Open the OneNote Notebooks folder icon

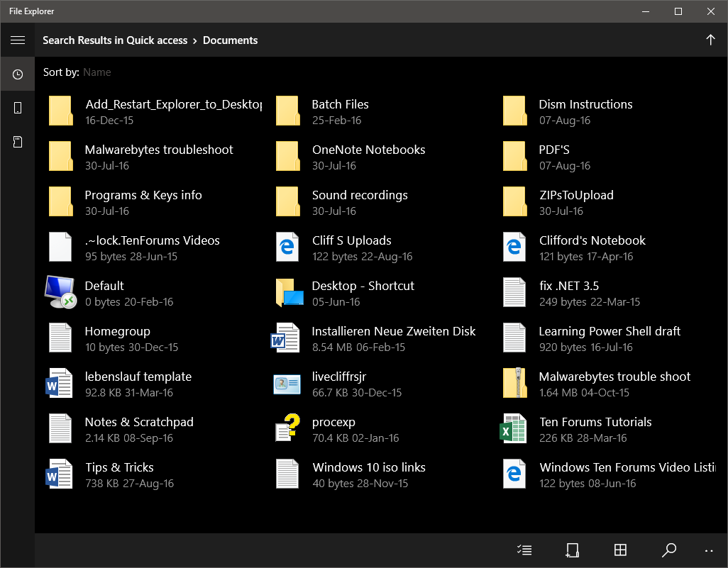coord(288,157)
